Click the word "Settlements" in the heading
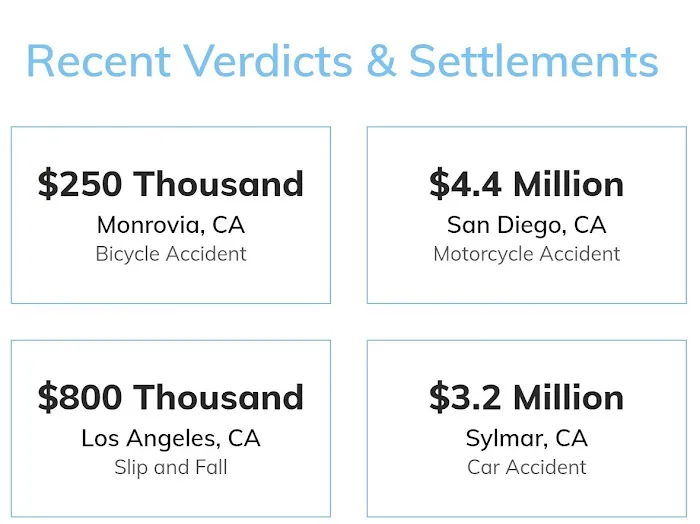 tap(534, 61)
